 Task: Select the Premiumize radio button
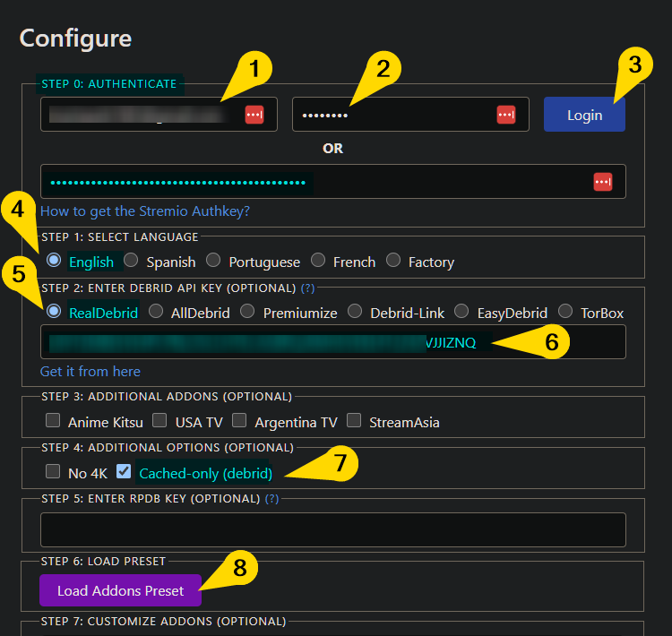point(247,311)
